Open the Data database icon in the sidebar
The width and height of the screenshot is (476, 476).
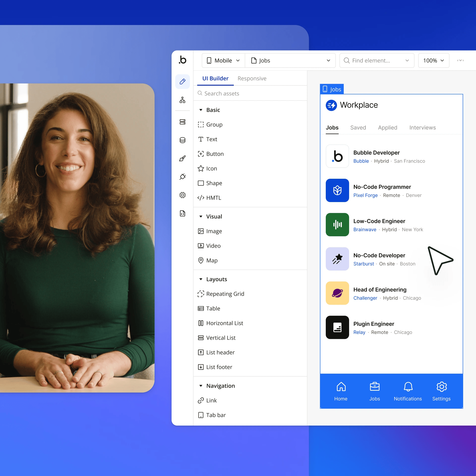point(182,140)
